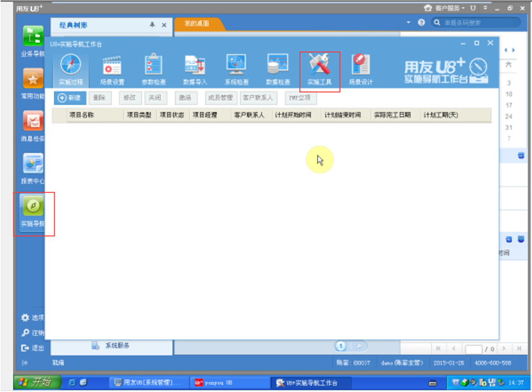Click the 项目状态 column header
The height and width of the screenshot is (392, 532).
(172, 115)
